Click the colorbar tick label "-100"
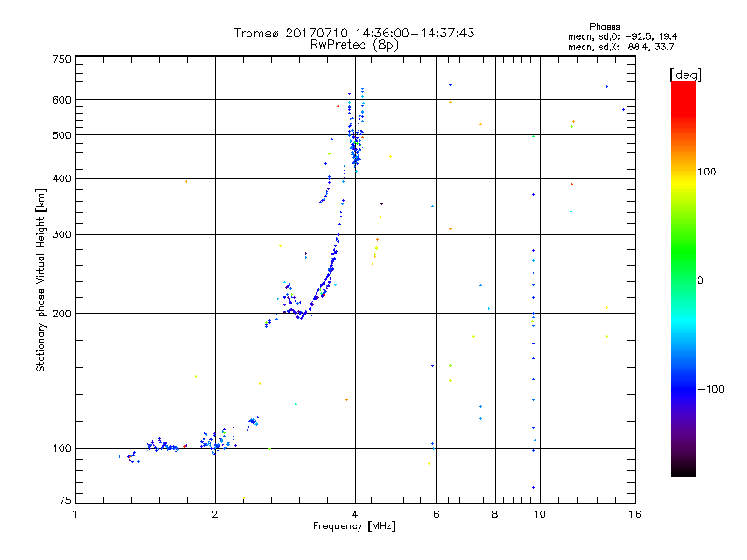The image size is (747, 560). pyautogui.click(x=711, y=389)
